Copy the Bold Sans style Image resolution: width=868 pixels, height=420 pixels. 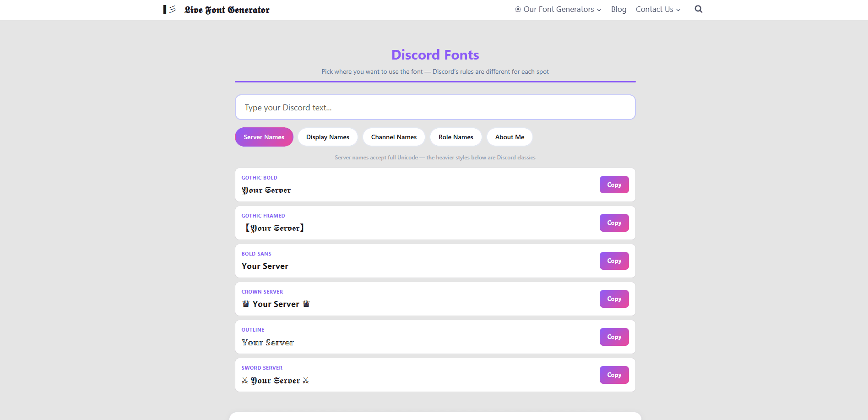tap(614, 261)
